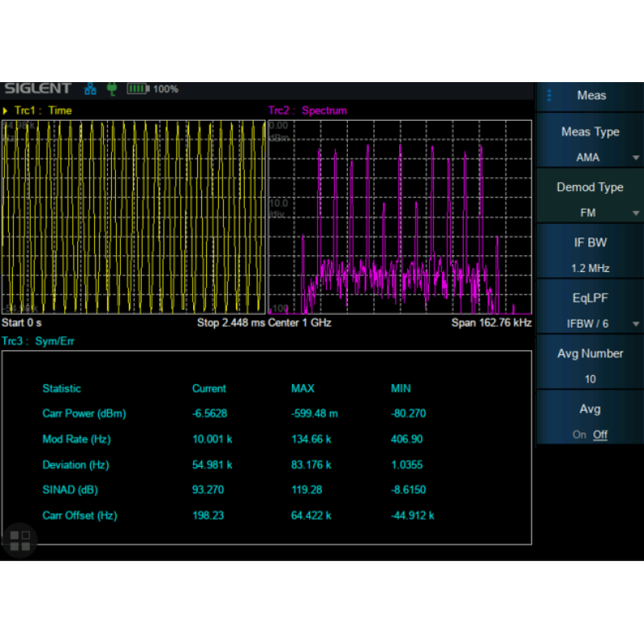Click the green power plug icon
Viewport: 644px width, 644px height.
click(112, 89)
